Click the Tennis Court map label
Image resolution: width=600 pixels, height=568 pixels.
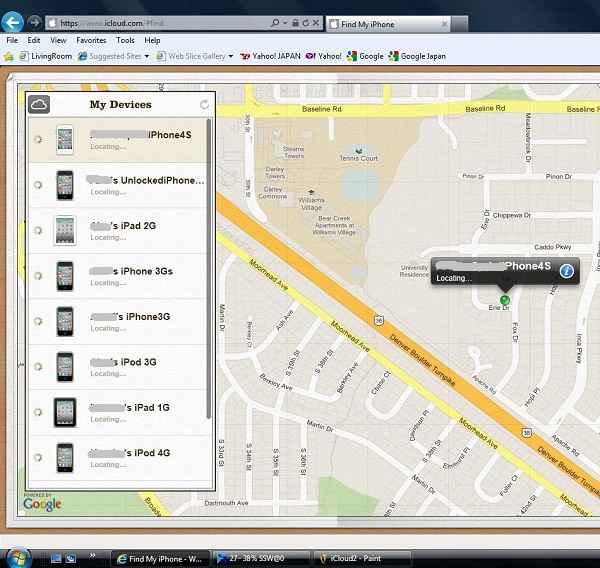[x=359, y=158]
